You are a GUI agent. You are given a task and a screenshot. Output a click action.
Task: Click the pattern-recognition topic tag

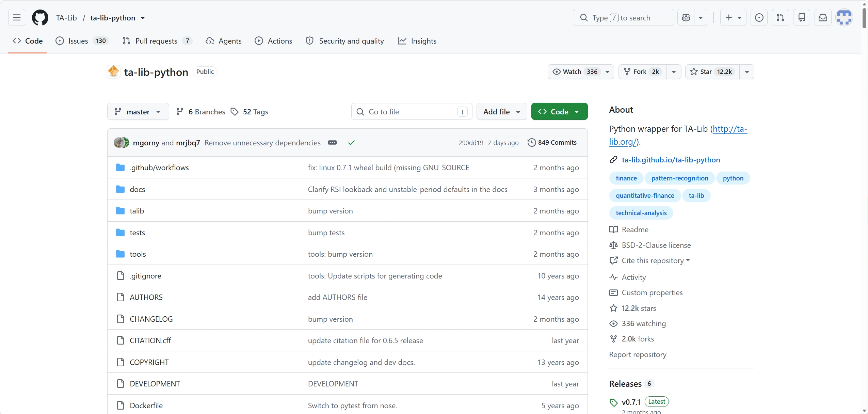pos(679,178)
